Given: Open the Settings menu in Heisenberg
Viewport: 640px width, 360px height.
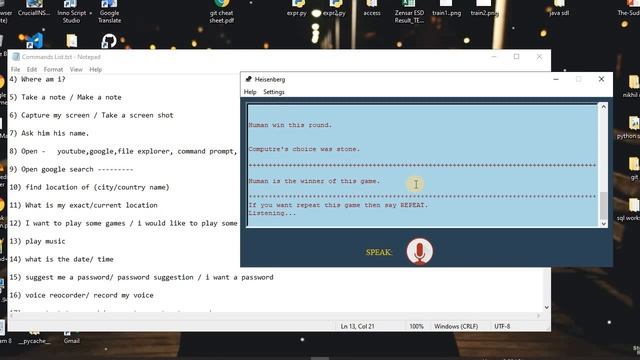Looking at the screenshot, I should point(274,92).
